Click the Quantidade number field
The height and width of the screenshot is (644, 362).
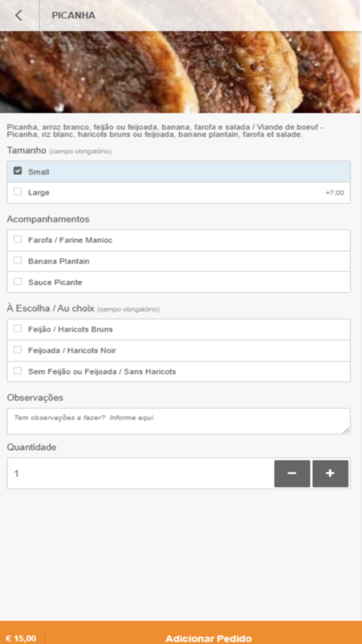click(140, 473)
